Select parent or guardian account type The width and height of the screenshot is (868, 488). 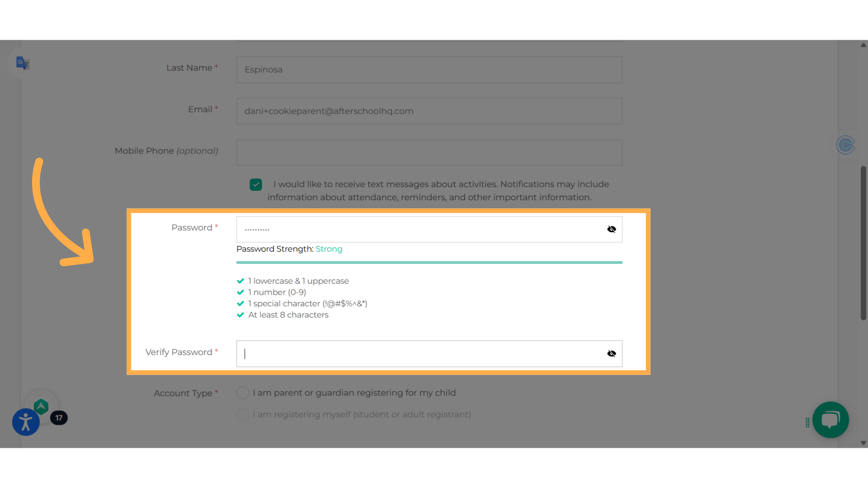tap(243, 393)
